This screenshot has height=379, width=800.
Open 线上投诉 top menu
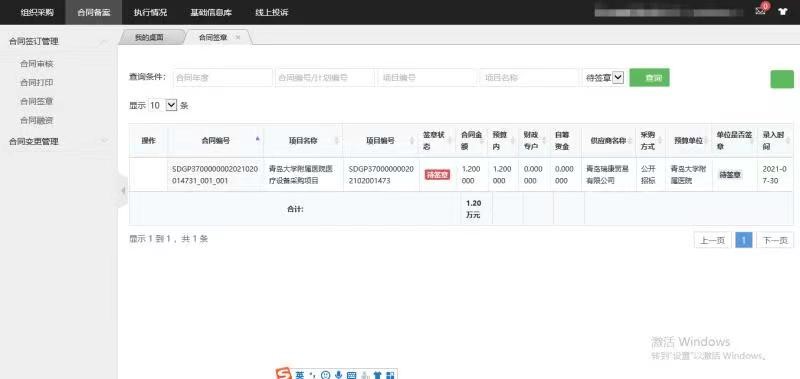pyautogui.click(x=272, y=12)
